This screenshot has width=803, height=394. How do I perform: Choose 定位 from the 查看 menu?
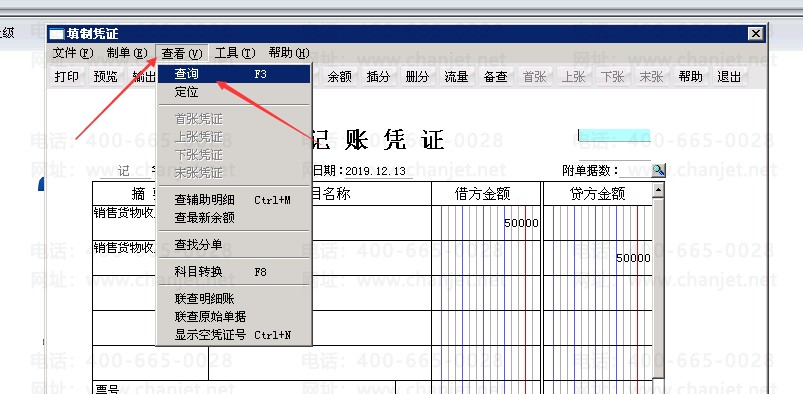[x=234, y=92]
